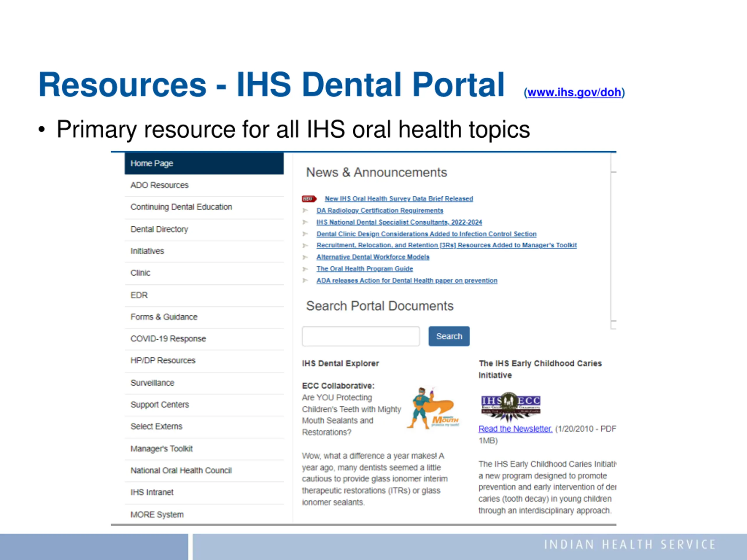Click The IHS Early Childhood Caries Initiative heading
Image resolution: width=747 pixels, height=560 pixels.
pos(540,369)
